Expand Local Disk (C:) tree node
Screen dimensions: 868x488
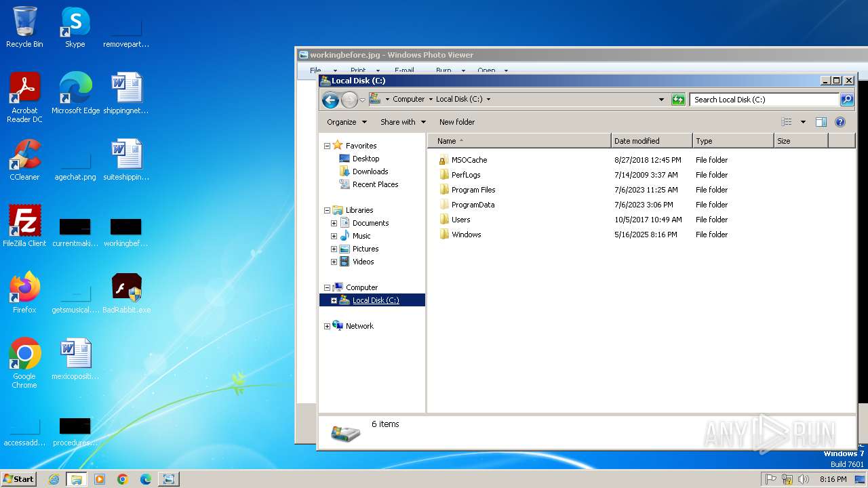coord(334,300)
